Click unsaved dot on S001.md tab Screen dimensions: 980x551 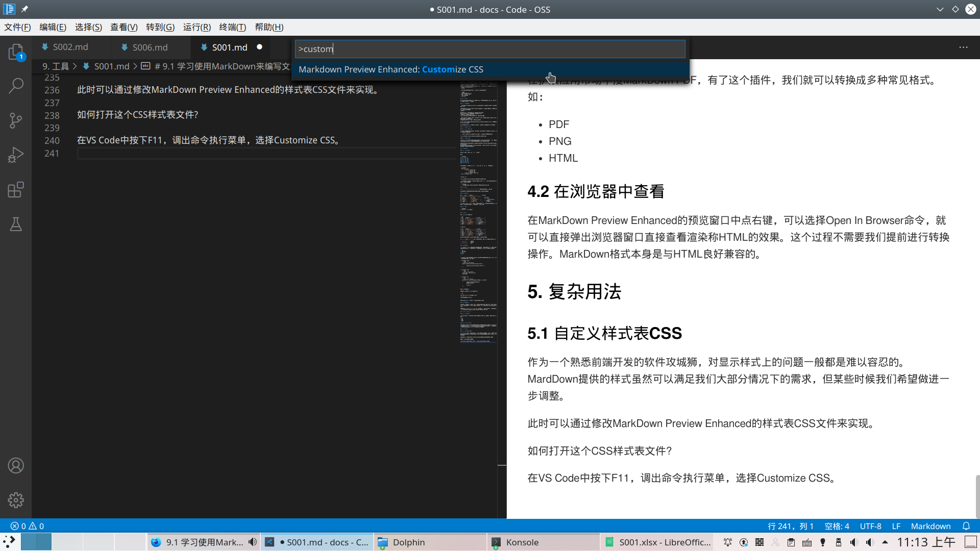[x=259, y=47]
